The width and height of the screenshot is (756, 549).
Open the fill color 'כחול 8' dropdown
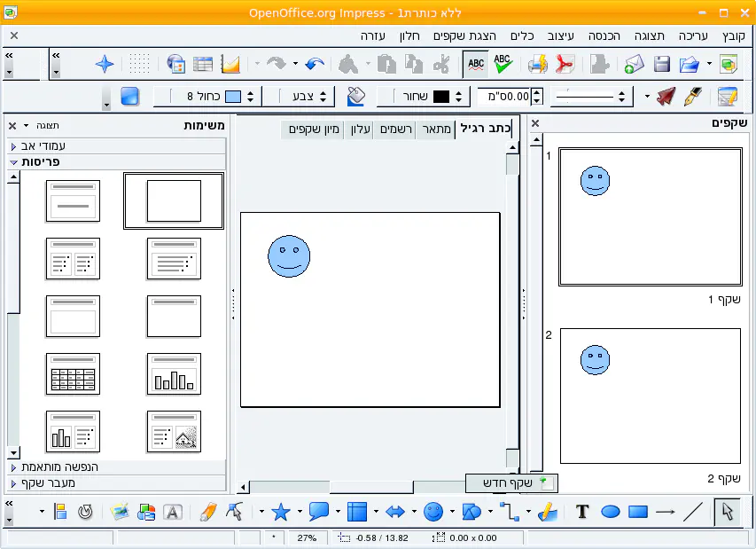[251, 96]
